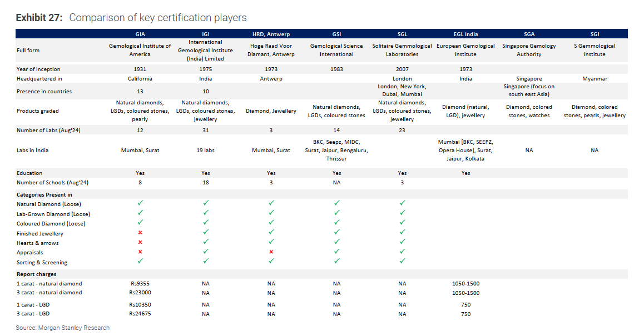644x336 pixels.
Task: Select GSI's Appraisals check mark
Action: pyautogui.click(x=337, y=251)
